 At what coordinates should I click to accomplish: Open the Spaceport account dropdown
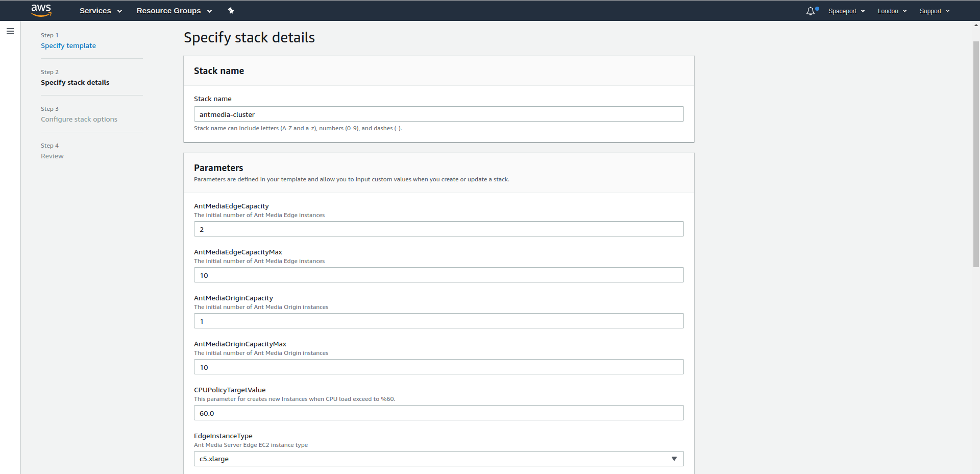(x=846, y=11)
